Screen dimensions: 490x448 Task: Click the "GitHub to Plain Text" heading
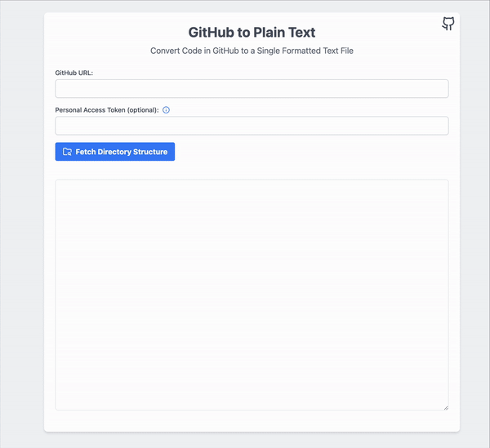[252, 33]
